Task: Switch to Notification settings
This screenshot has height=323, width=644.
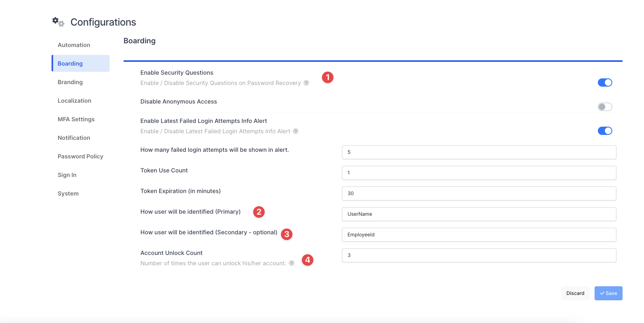Action: tap(74, 138)
